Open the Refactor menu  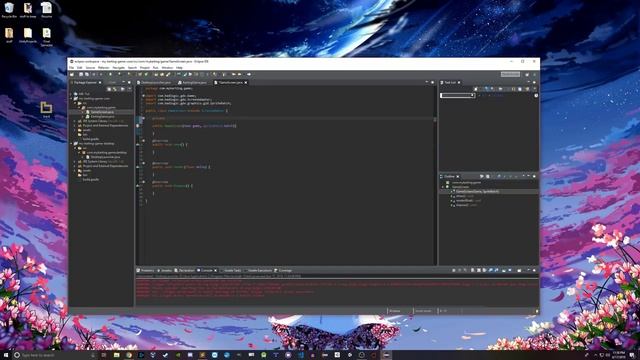(104, 68)
